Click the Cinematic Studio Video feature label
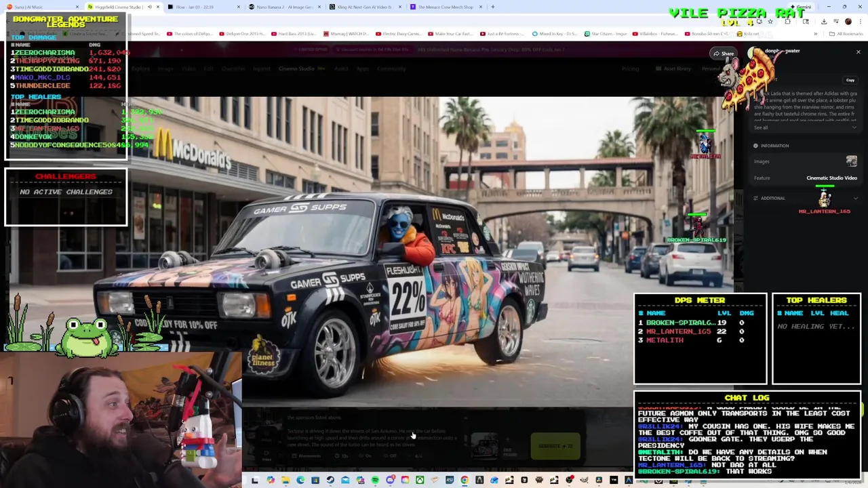868x488 pixels. [831, 178]
